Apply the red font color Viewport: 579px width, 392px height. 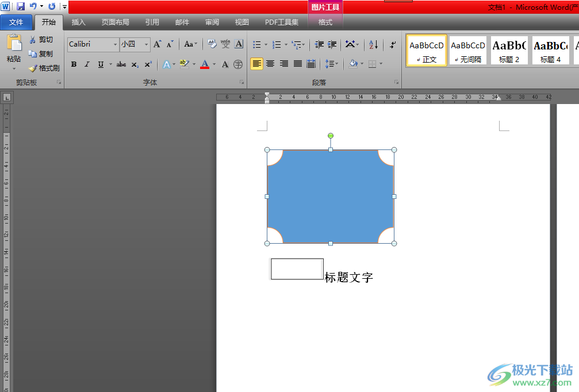pos(205,64)
